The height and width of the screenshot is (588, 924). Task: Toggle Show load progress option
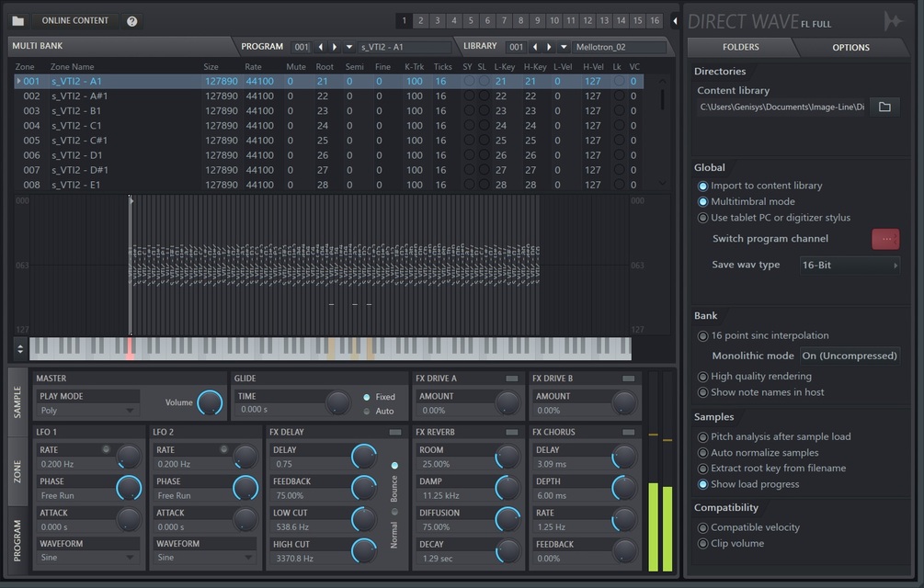click(x=702, y=484)
